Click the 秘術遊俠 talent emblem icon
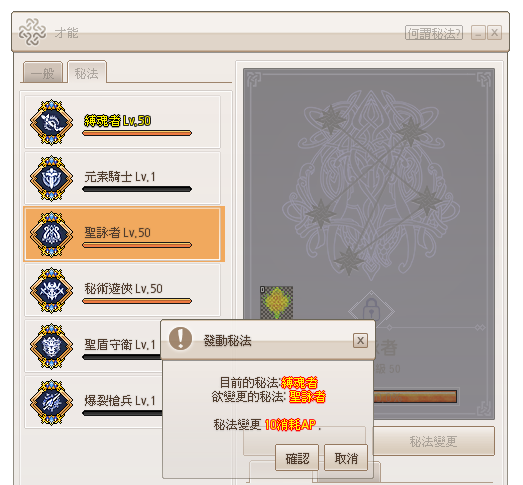 tap(51, 290)
